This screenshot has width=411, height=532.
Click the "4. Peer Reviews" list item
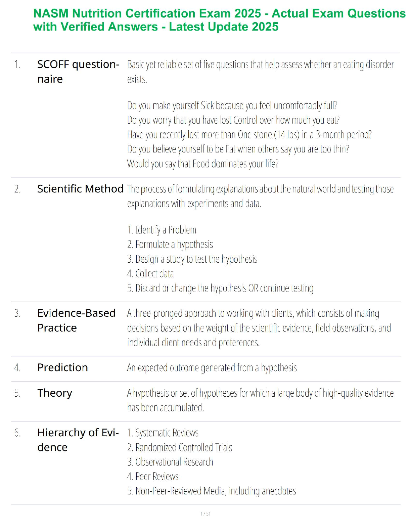coord(153,477)
